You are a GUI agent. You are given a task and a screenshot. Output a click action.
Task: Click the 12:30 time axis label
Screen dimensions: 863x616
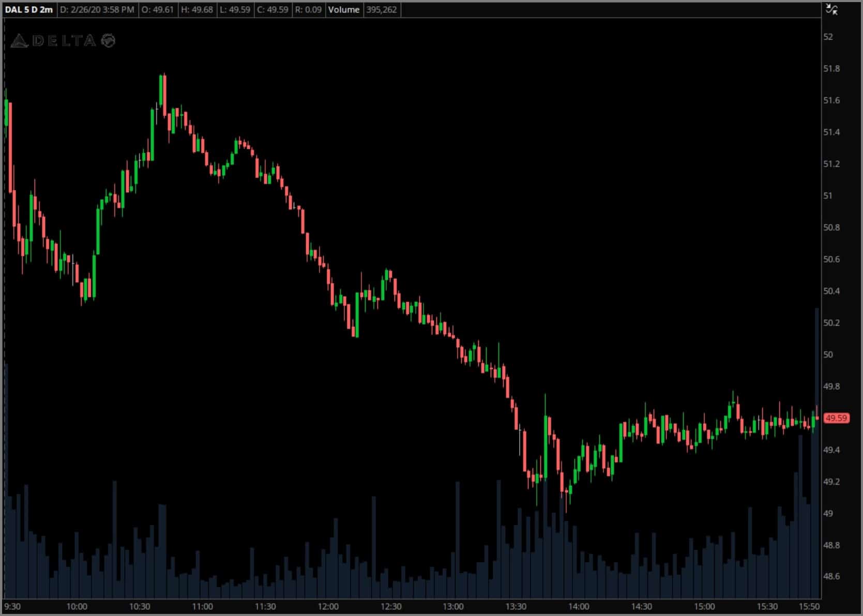pos(391,607)
